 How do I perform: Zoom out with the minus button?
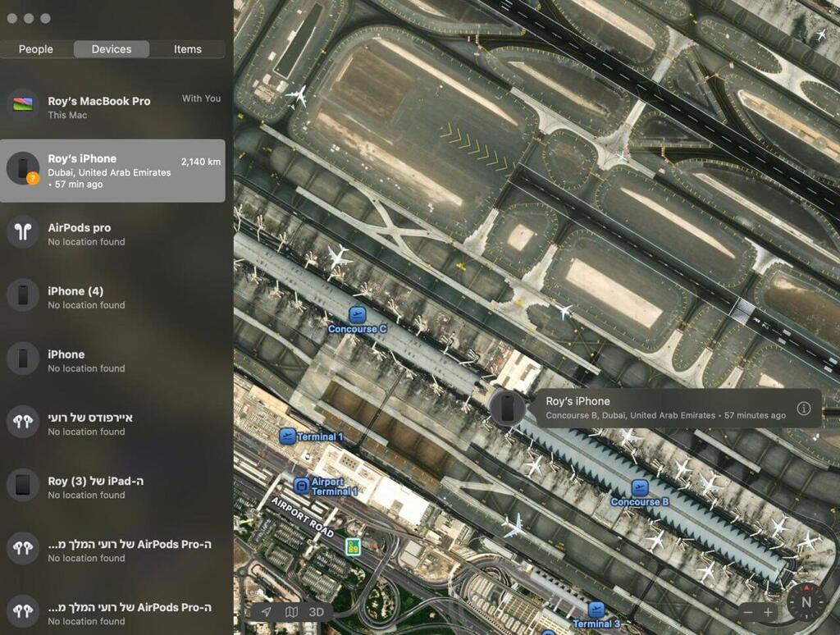point(747,611)
